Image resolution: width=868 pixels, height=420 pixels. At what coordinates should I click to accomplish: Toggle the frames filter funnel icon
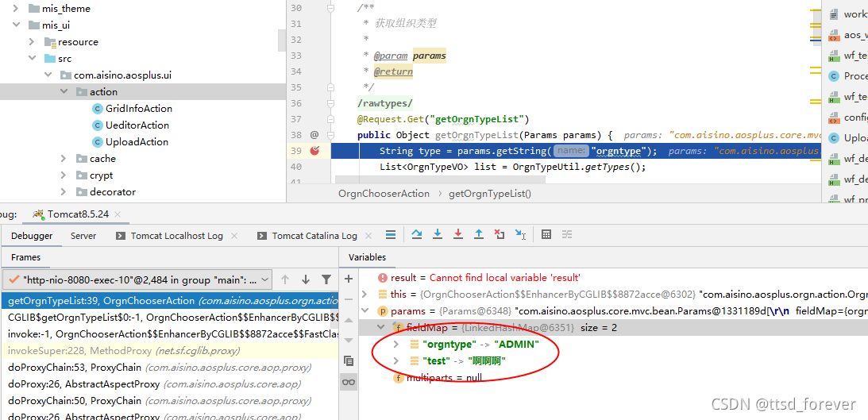pos(326,279)
